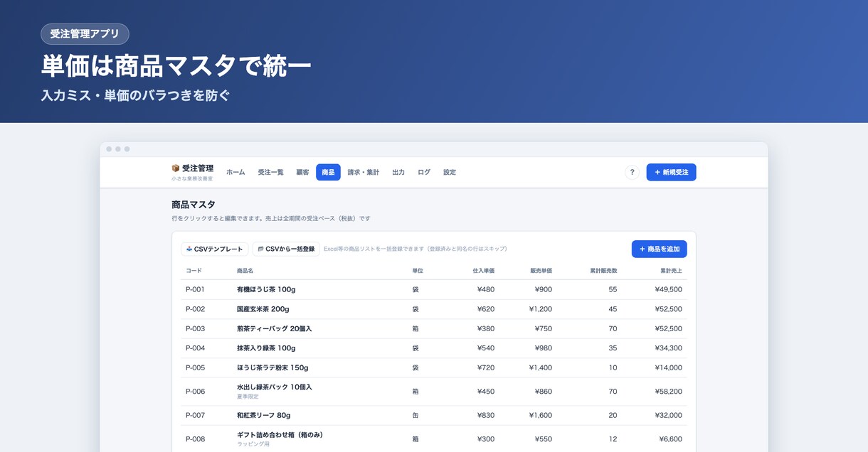Open ギフト詰め合わせ箱（箱のみ） row
The width and height of the screenshot is (868, 452).
(x=434, y=438)
